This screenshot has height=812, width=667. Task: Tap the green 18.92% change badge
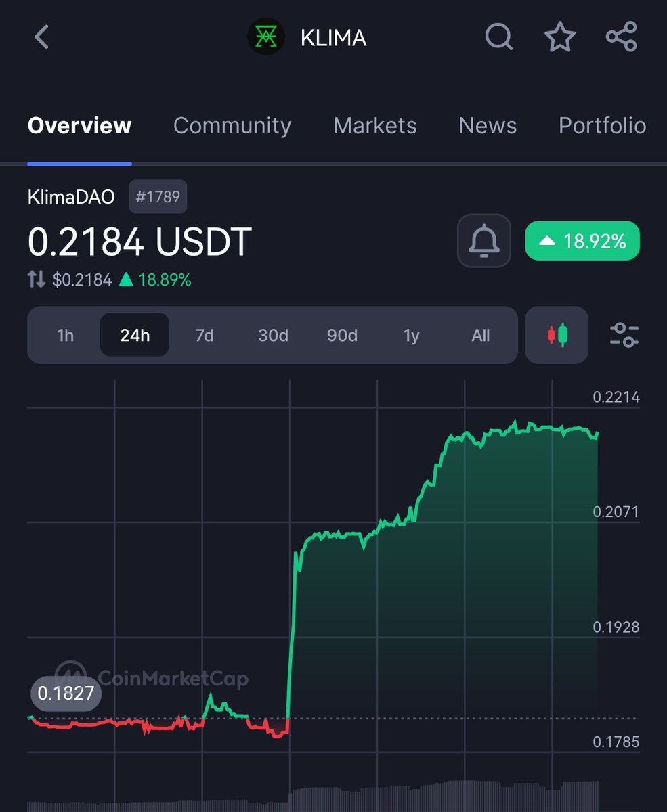point(582,241)
